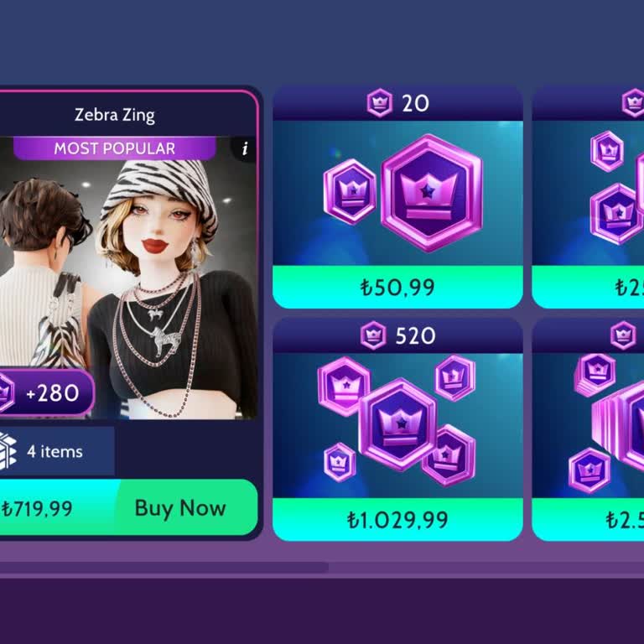This screenshot has height=644, width=644.
Task: Click crown icon in bottom-right pack header
Action: [x=623, y=335]
